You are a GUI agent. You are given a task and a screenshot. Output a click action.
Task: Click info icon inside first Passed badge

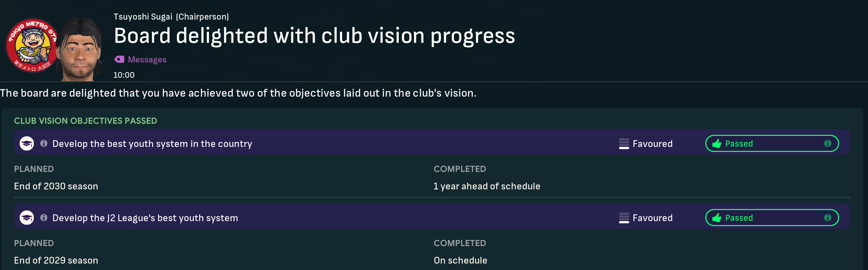[x=827, y=143]
